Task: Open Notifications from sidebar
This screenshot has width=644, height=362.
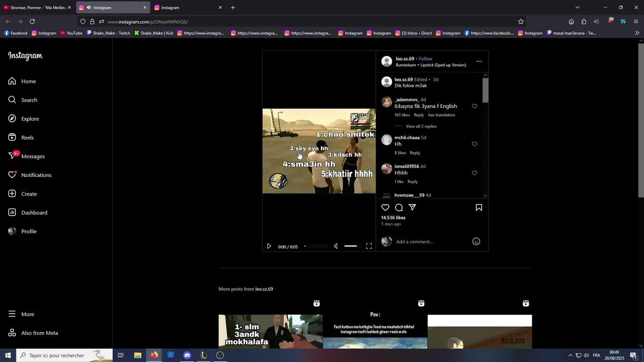Action: point(30,175)
